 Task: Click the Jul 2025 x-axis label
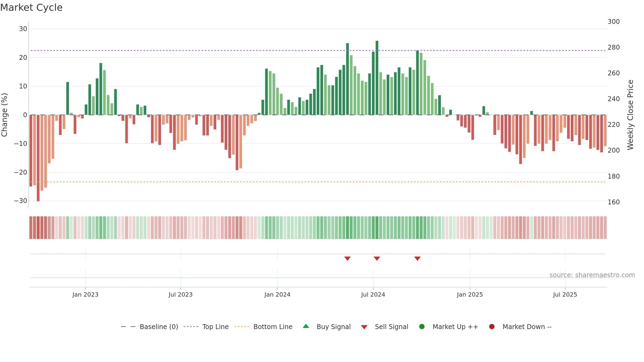pos(565,295)
